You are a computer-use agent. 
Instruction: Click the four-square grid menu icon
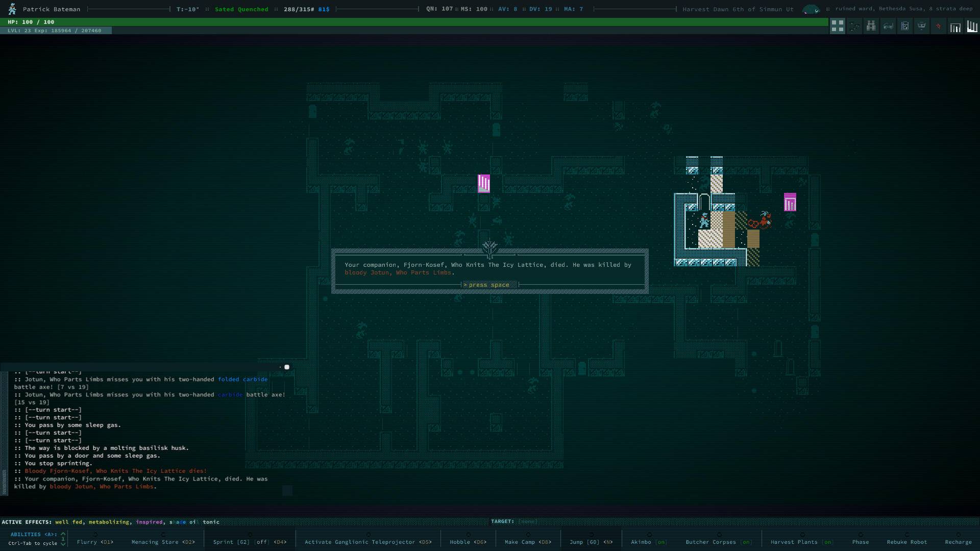pyautogui.click(x=837, y=26)
